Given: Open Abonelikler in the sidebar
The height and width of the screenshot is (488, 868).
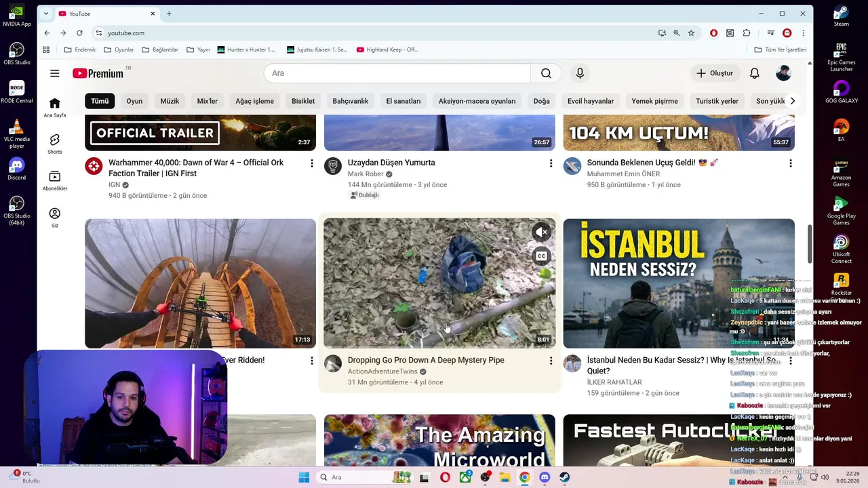Looking at the screenshot, I should click(x=55, y=180).
